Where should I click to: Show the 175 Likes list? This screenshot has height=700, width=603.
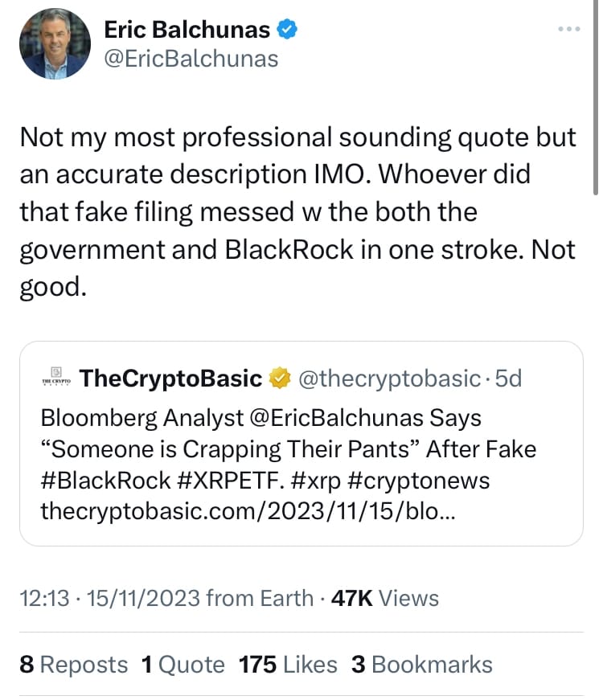(288, 665)
